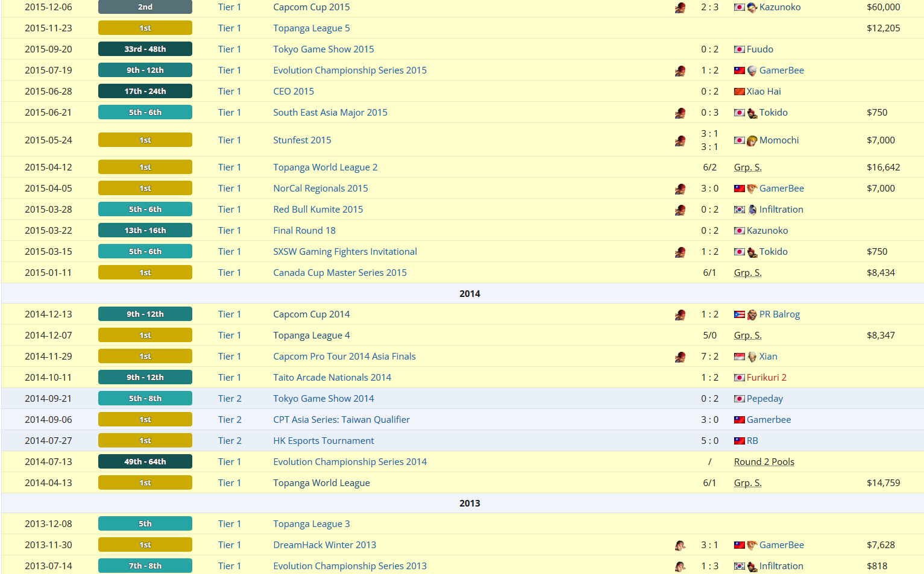924x574 pixels.
Task: Click the Japan flag next to Pepeday
Action: tap(739, 399)
